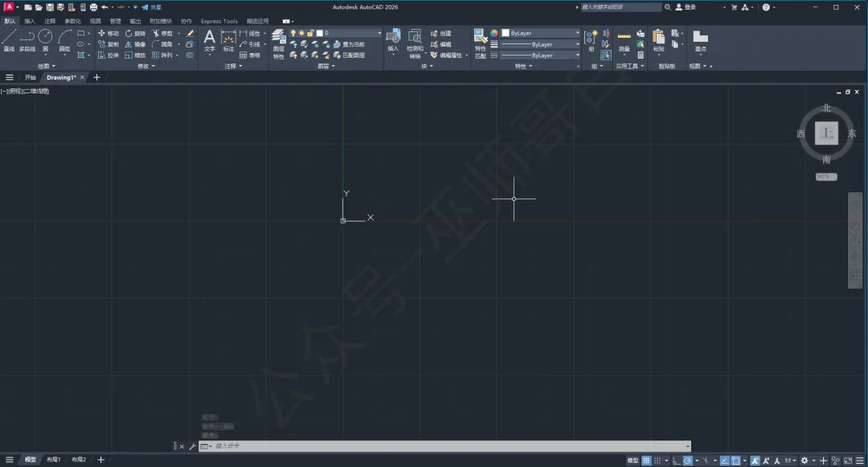The height and width of the screenshot is (467, 868).
Task: Click the 测量 (Measure) tool
Action: coord(624,42)
